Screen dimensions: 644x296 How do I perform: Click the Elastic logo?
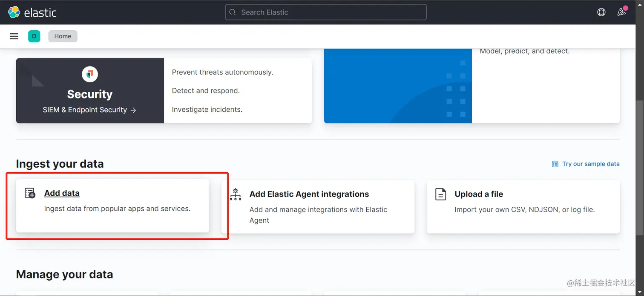point(32,12)
